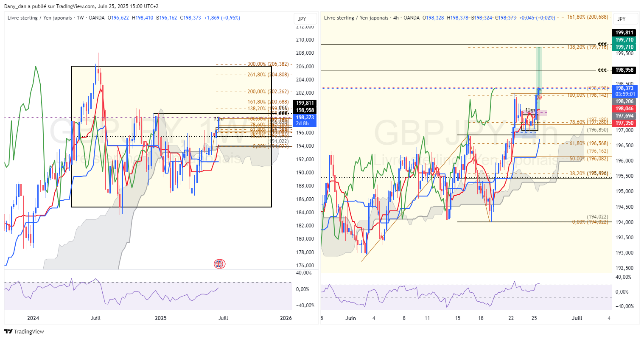Open the JPY currency selector on weekly chart
The height and width of the screenshot is (339, 644).
(305, 19)
